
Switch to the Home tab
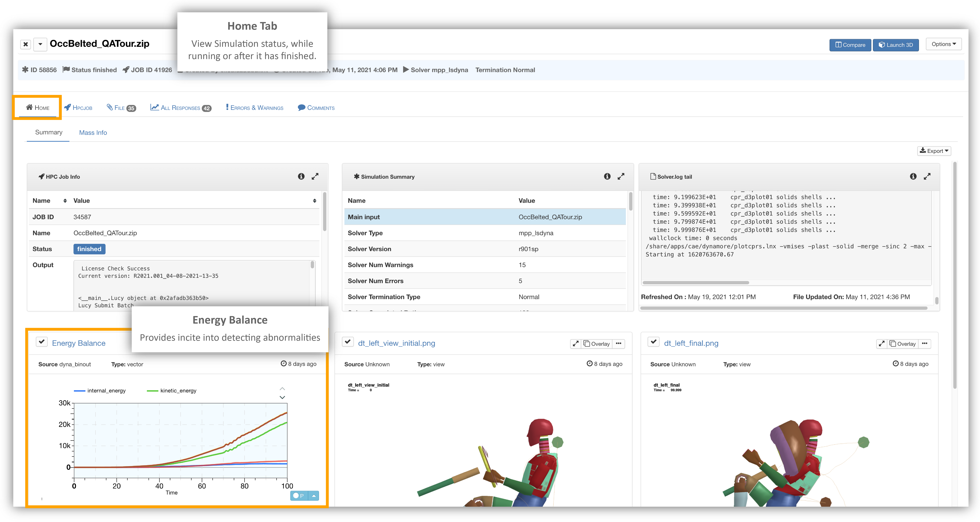pos(38,108)
